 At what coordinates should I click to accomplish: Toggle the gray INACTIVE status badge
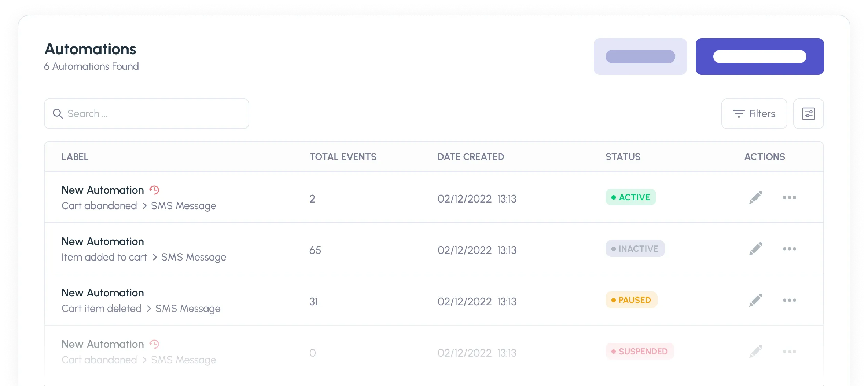coord(635,249)
